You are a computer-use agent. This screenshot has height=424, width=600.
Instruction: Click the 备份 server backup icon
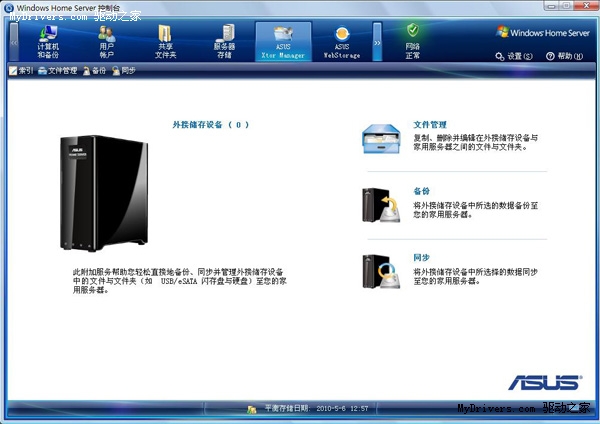381,205
